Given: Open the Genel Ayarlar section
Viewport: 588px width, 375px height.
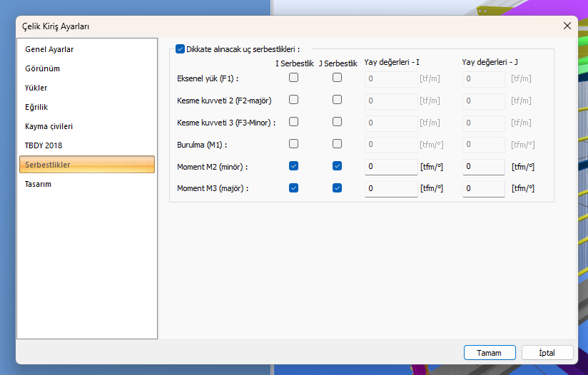Looking at the screenshot, I should pos(49,49).
